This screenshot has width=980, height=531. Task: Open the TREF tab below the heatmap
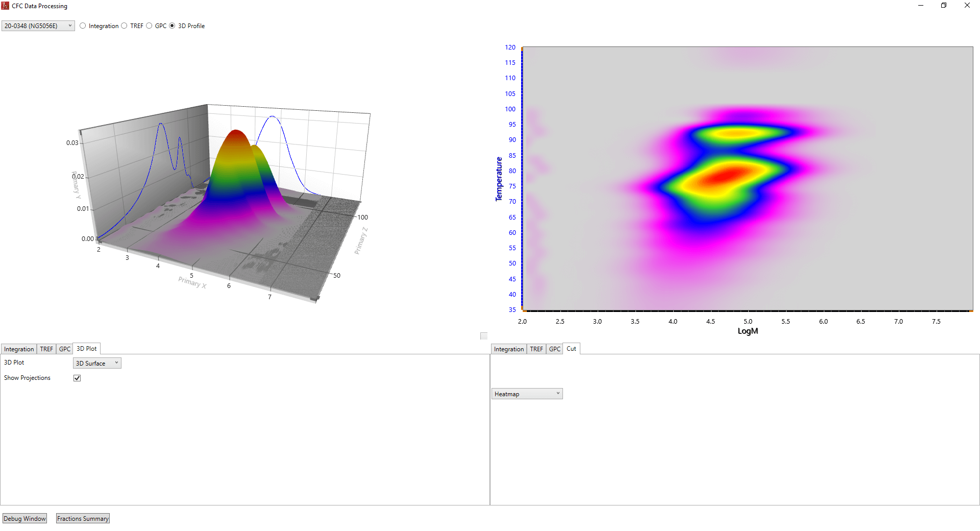pos(536,349)
